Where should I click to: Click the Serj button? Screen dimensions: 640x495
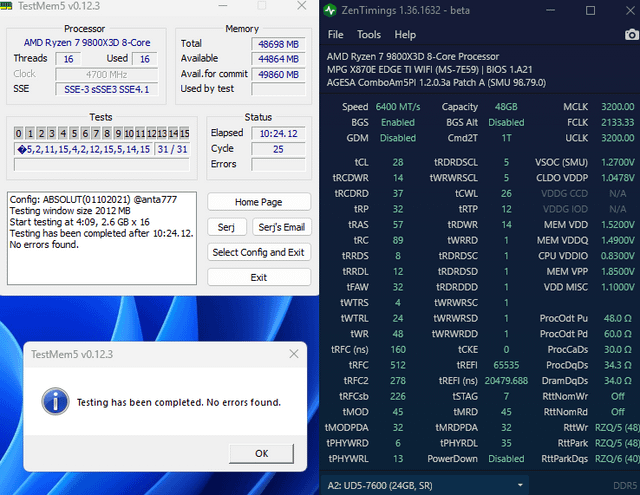227,227
